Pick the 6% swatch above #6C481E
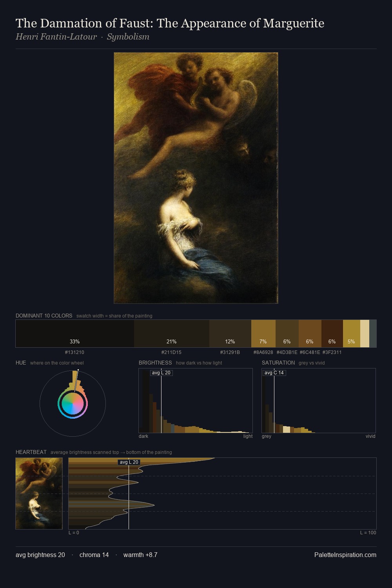 tap(310, 334)
